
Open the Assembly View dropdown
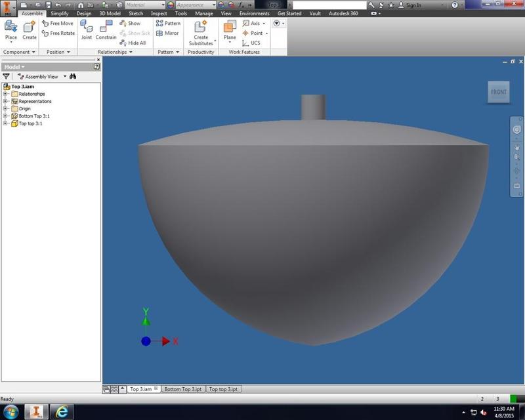coord(65,77)
